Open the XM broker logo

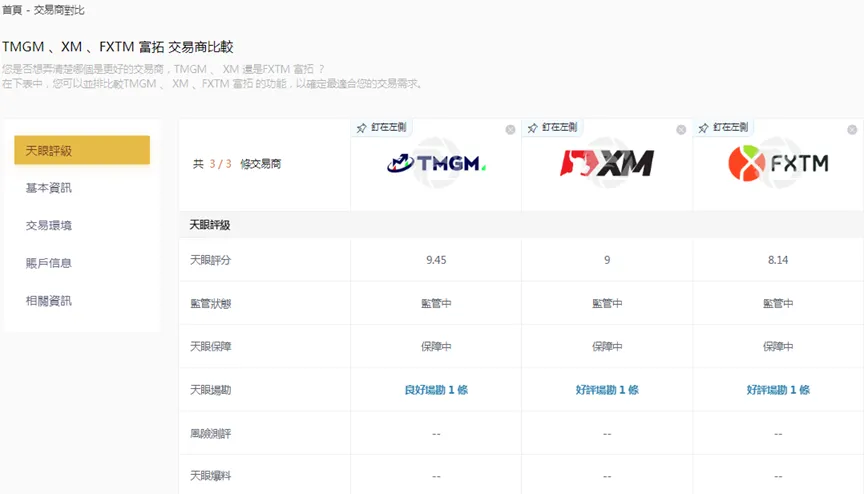click(607, 163)
